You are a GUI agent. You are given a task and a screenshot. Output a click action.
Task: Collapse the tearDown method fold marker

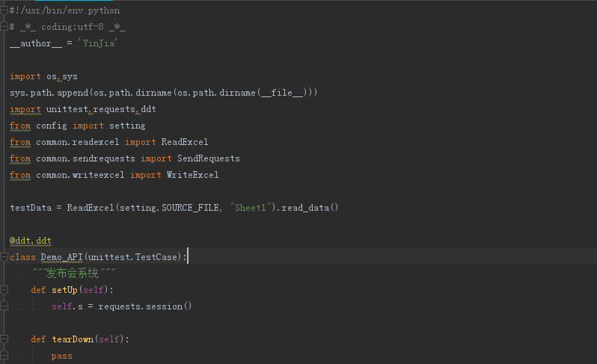coord(4,339)
